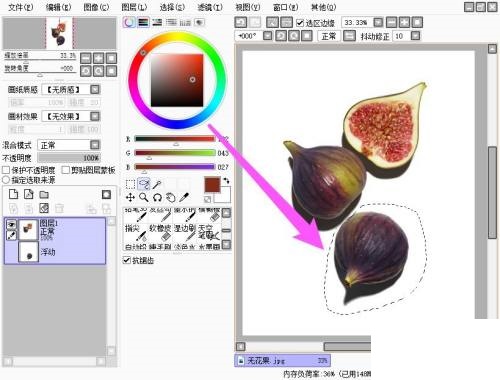The width and height of the screenshot is (500, 380).
Task: Select the rectangular selection tool
Action: pos(130,184)
